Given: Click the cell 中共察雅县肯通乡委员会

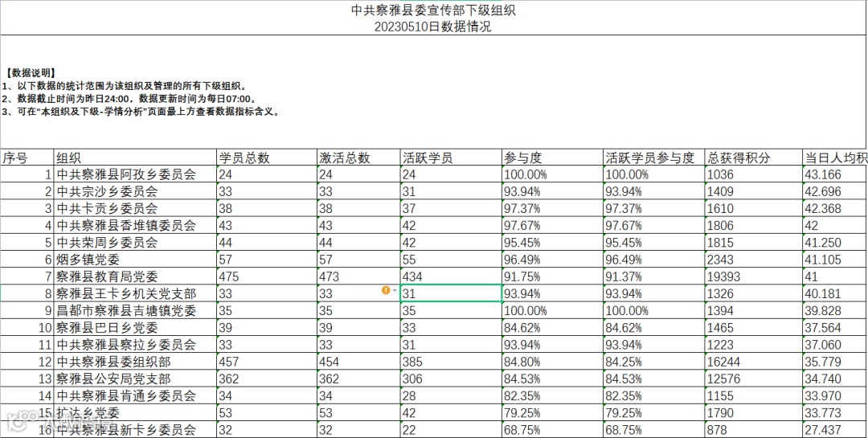Looking at the screenshot, I should pyautogui.click(x=134, y=396).
